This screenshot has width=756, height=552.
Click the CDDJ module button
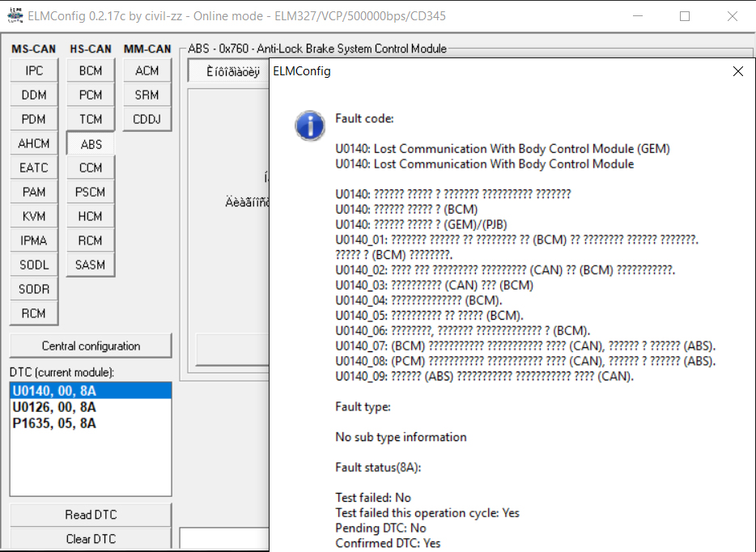(147, 119)
